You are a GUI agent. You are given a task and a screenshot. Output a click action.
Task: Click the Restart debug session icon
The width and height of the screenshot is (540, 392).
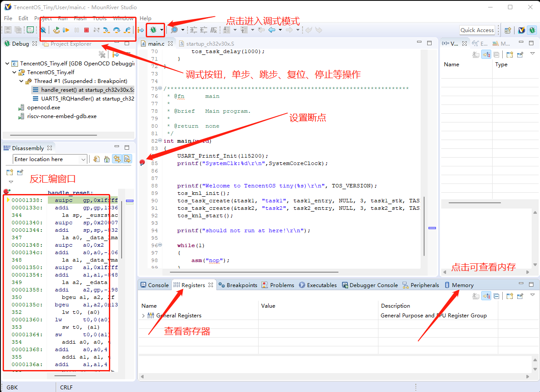(57, 30)
